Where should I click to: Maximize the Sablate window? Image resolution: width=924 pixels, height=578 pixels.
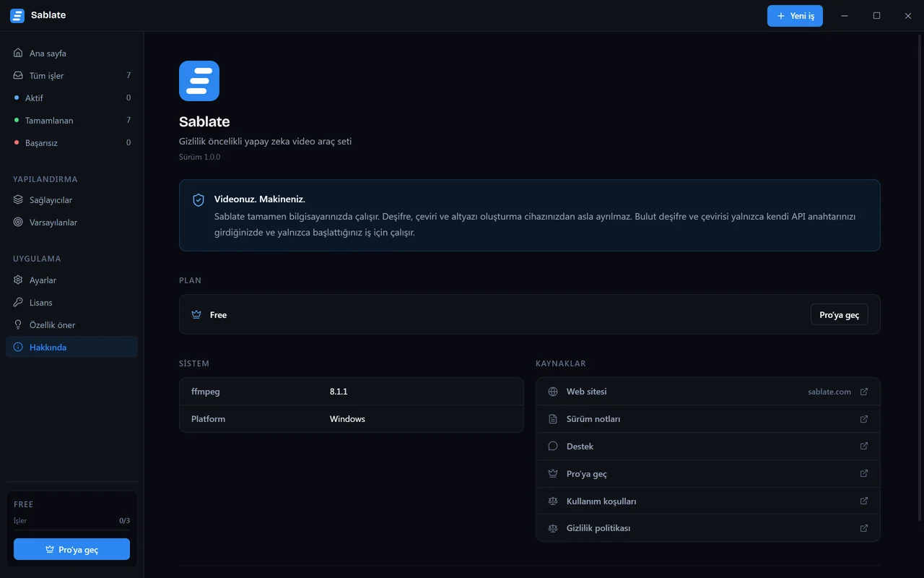point(876,16)
